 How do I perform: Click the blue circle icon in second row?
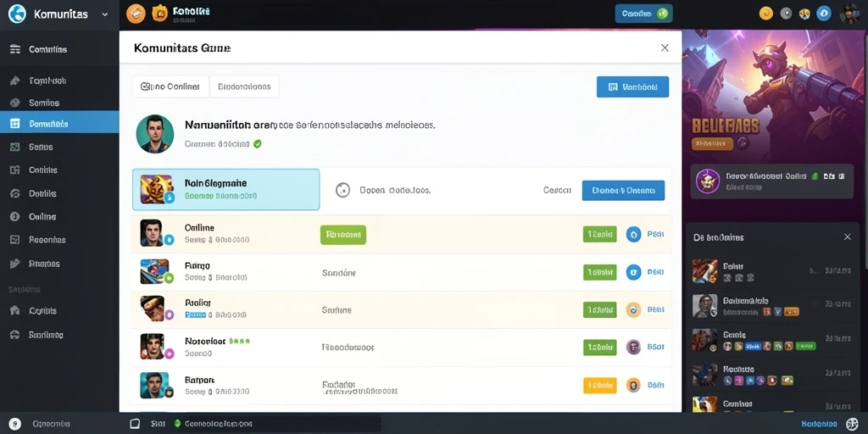tap(633, 272)
